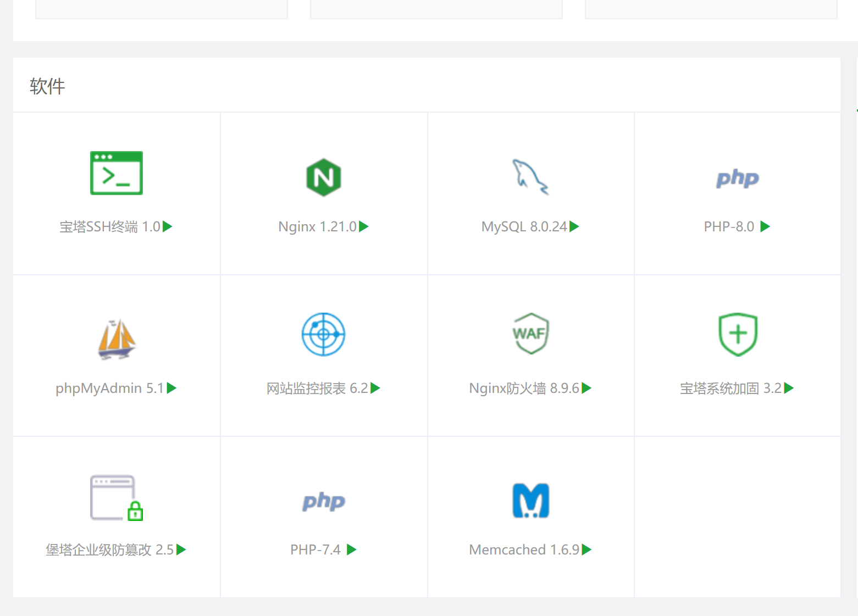
Task: Click the WAF shield icon
Action: click(x=530, y=334)
